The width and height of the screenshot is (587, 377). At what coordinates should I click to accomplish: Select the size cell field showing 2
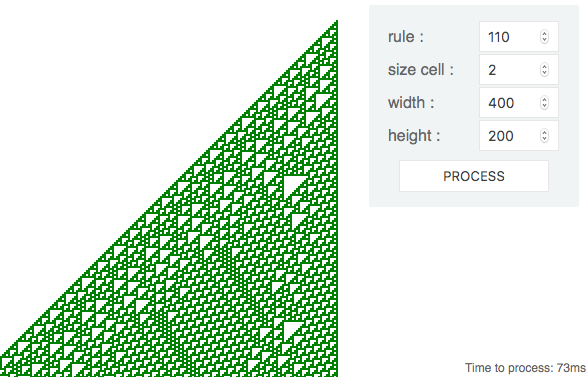coord(518,70)
